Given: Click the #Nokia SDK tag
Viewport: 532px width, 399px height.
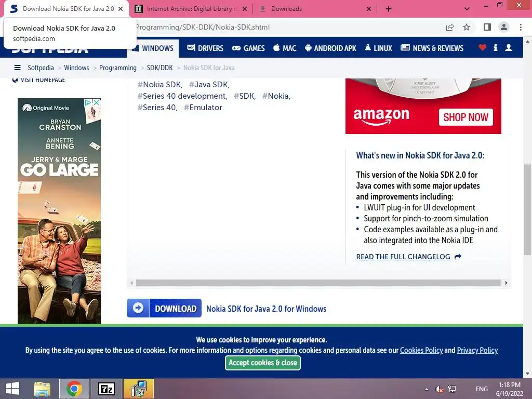Looking at the screenshot, I should click(x=160, y=85).
